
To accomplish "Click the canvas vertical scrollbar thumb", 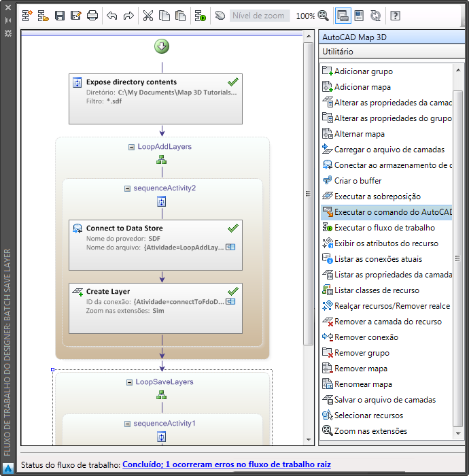I will pyautogui.click(x=308, y=194).
